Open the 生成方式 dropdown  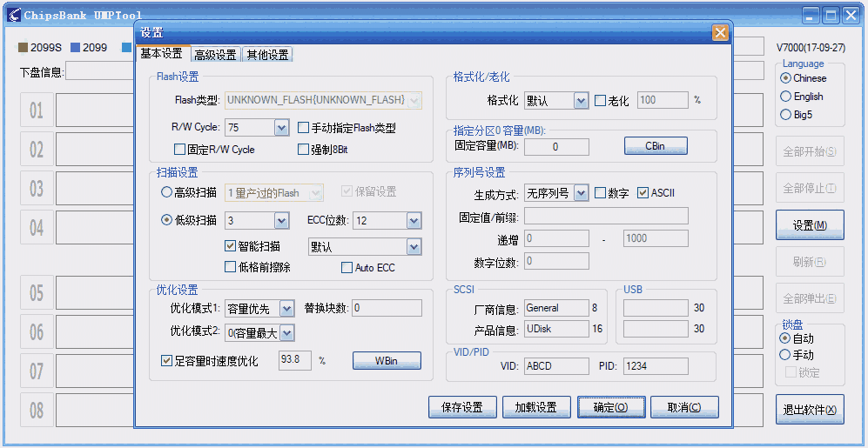(x=581, y=193)
